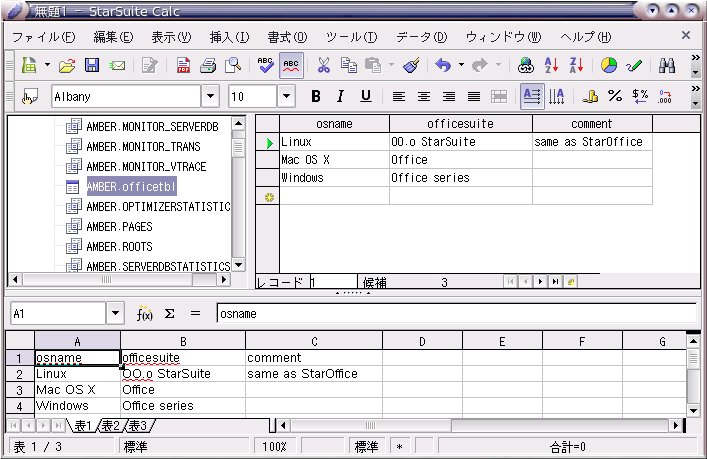This screenshot has height=459, width=707.
Task: Open the ファイル menu
Action: point(44,37)
